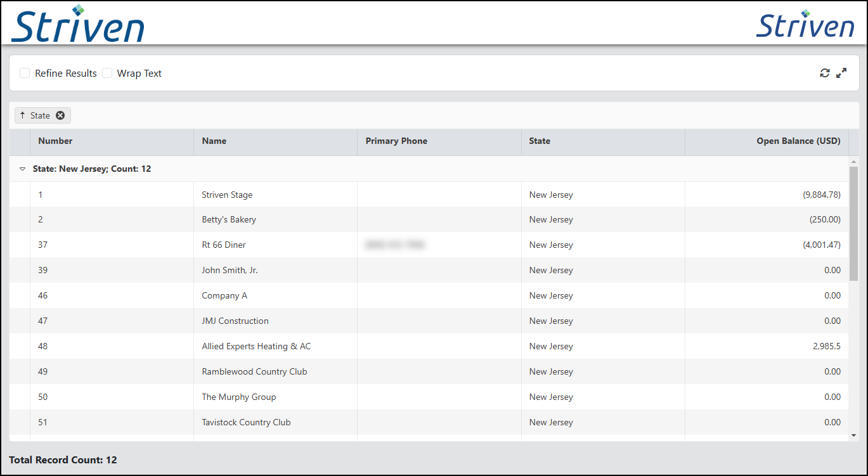Image resolution: width=868 pixels, height=476 pixels.
Task: Click New Jersey in Striven Stage row
Action: [551, 195]
